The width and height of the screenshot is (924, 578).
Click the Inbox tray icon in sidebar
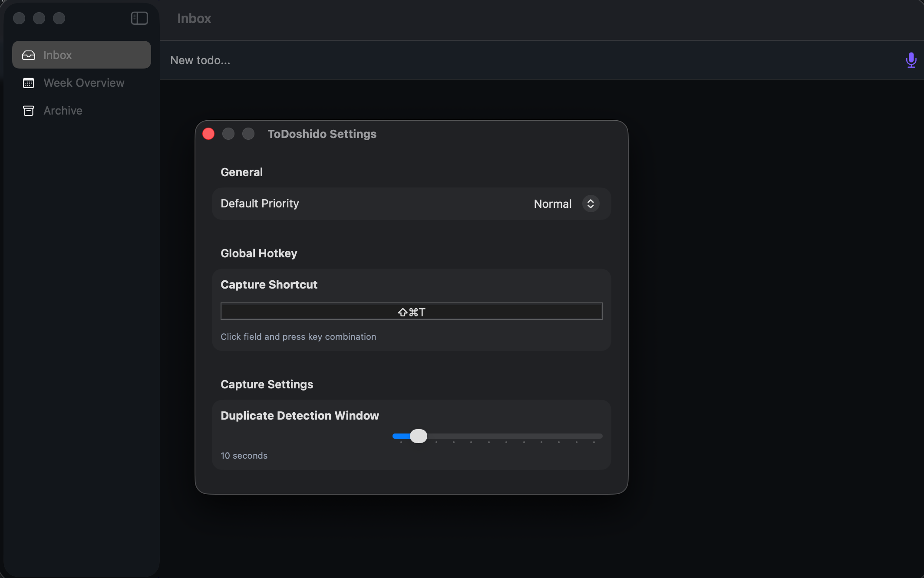click(x=29, y=55)
